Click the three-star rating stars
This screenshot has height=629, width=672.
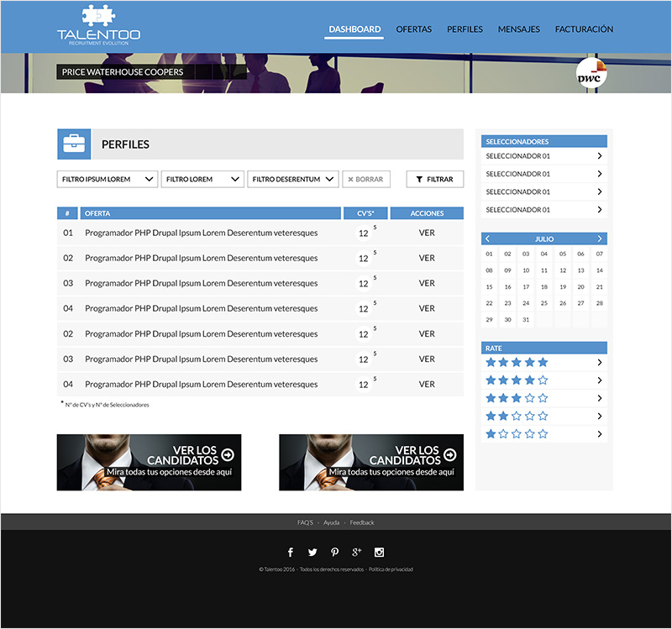point(517,398)
